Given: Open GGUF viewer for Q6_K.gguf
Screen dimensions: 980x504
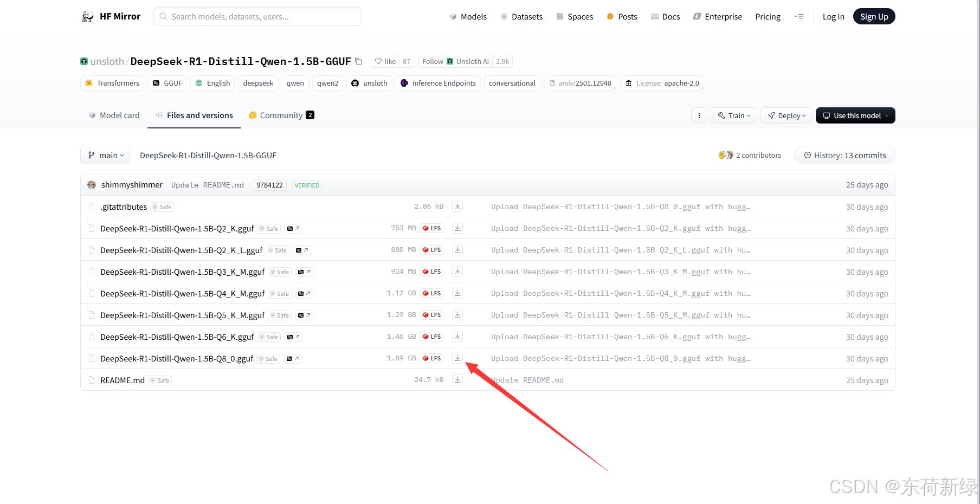Looking at the screenshot, I should pos(293,337).
